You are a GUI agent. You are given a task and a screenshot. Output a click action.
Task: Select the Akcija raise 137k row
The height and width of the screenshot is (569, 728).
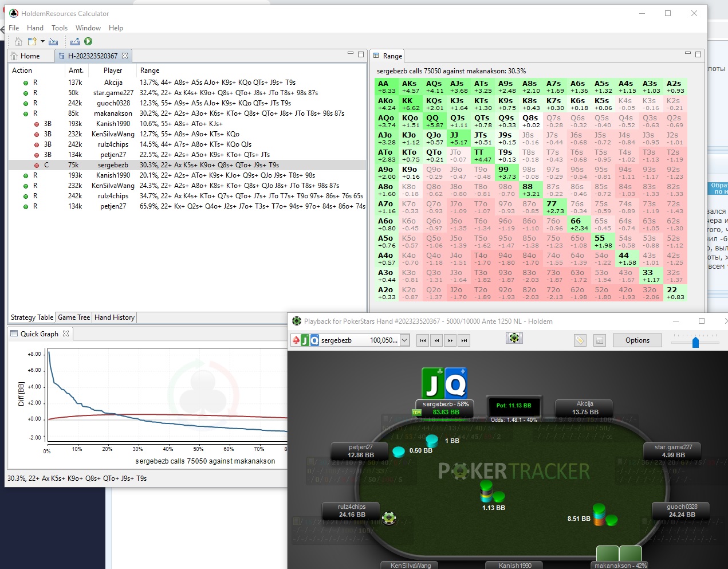click(187, 83)
